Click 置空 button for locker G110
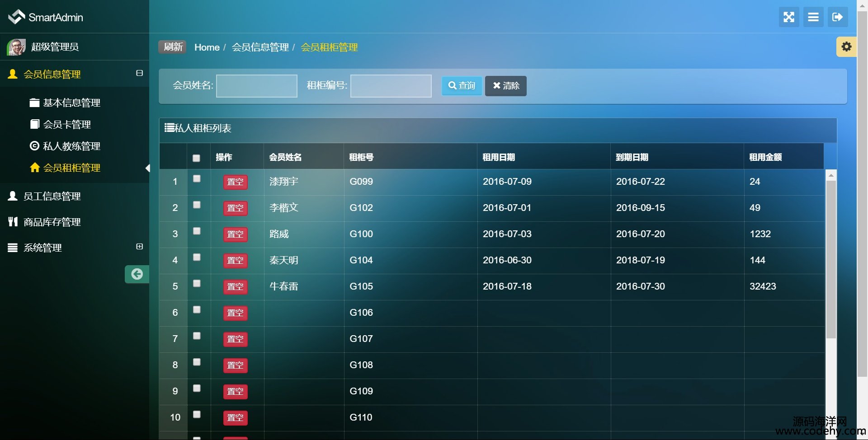 click(x=235, y=418)
